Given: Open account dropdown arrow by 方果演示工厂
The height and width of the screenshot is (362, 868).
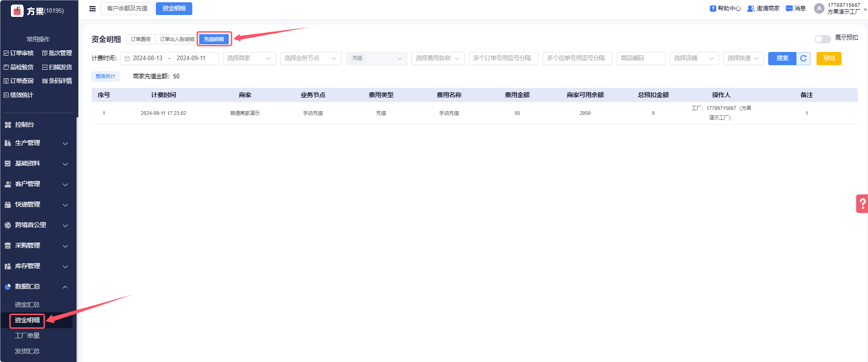Looking at the screenshot, I should [865, 10].
